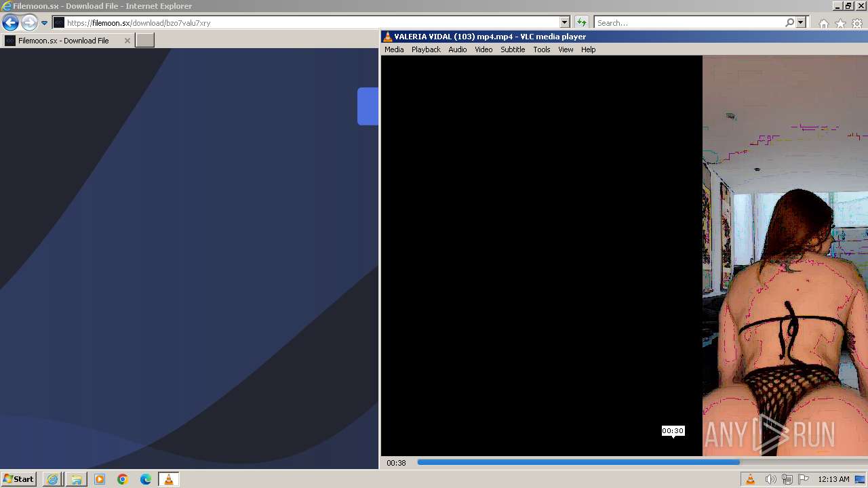
Task: Expand the search provider dropdown
Action: pyautogui.click(x=800, y=22)
